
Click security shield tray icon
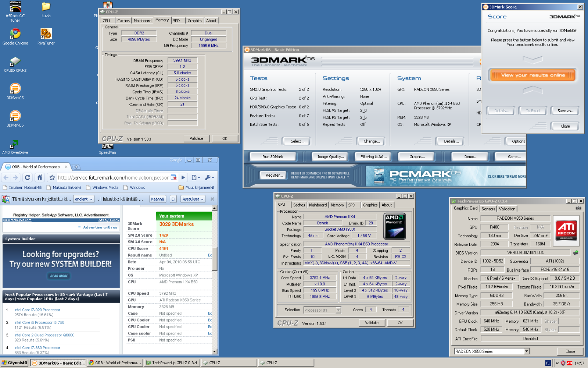(563, 363)
